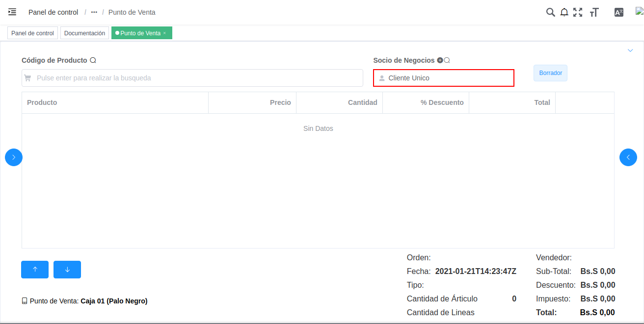Click inside the Cliente Unico partner field
Viewport: 644px width, 324px height.
[444, 77]
